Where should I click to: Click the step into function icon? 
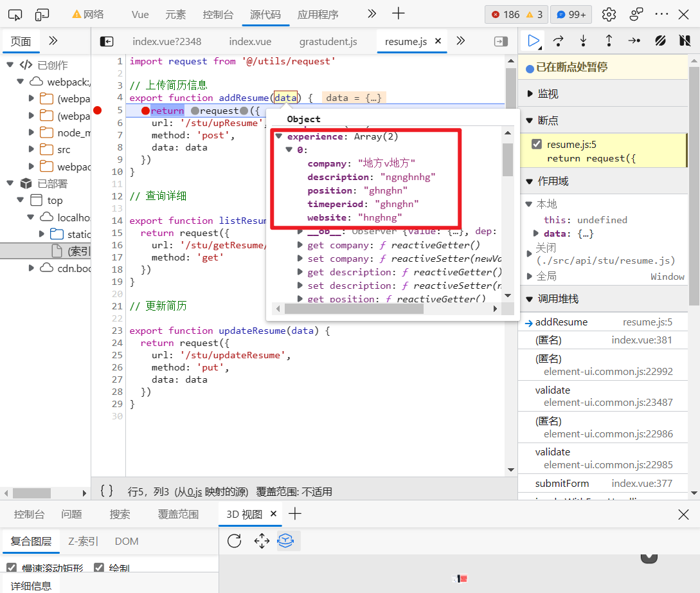(x=583, y=41)
